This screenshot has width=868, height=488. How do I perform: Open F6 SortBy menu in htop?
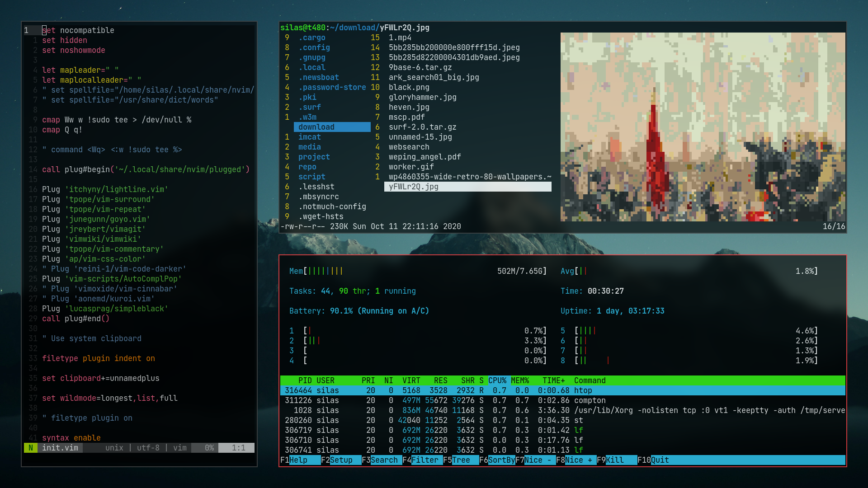tap(501, 460)
